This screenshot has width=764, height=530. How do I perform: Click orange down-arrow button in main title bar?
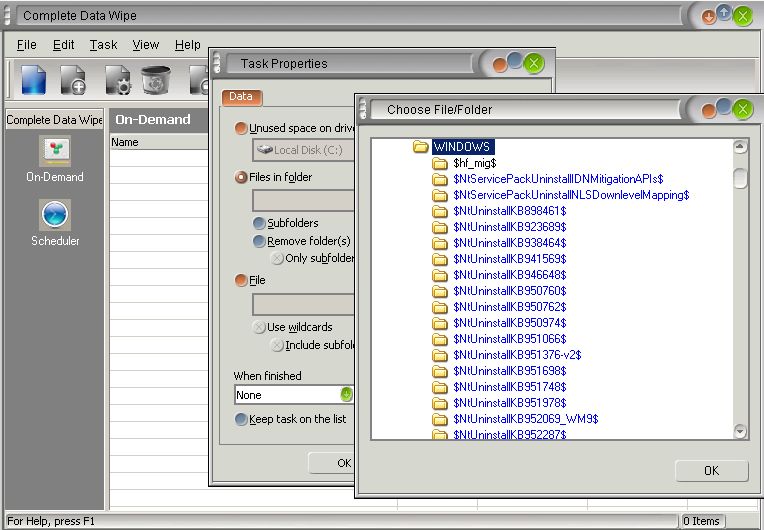tap(708, 18)
